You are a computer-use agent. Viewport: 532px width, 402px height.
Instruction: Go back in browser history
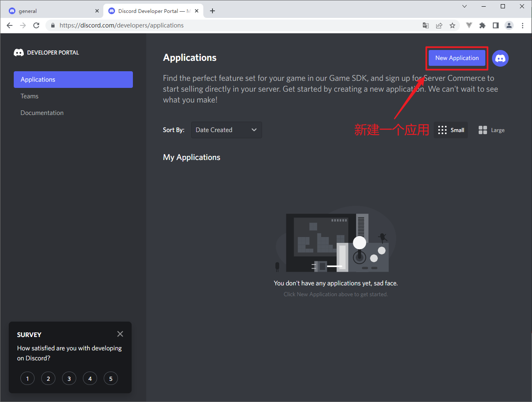(x=10, y=25)
